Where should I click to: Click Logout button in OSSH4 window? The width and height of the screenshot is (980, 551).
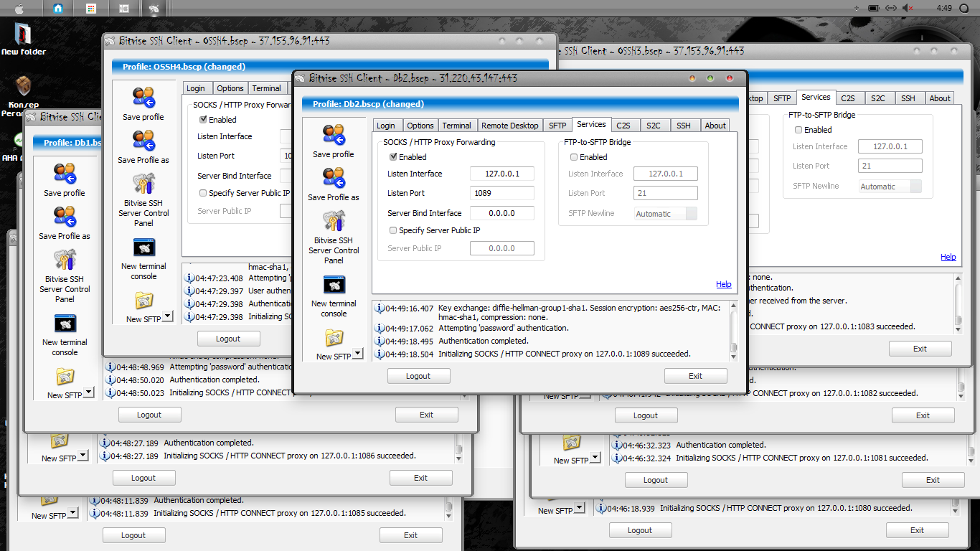pyautogui.click(x=228, y=339)
